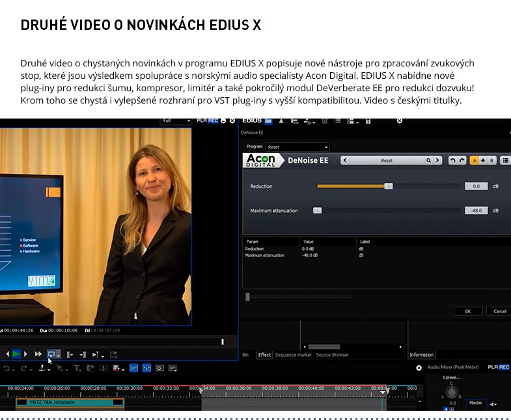Select the B comparison slot
Image resolution: width=511 pixels, height=420 pixels.
491,160
